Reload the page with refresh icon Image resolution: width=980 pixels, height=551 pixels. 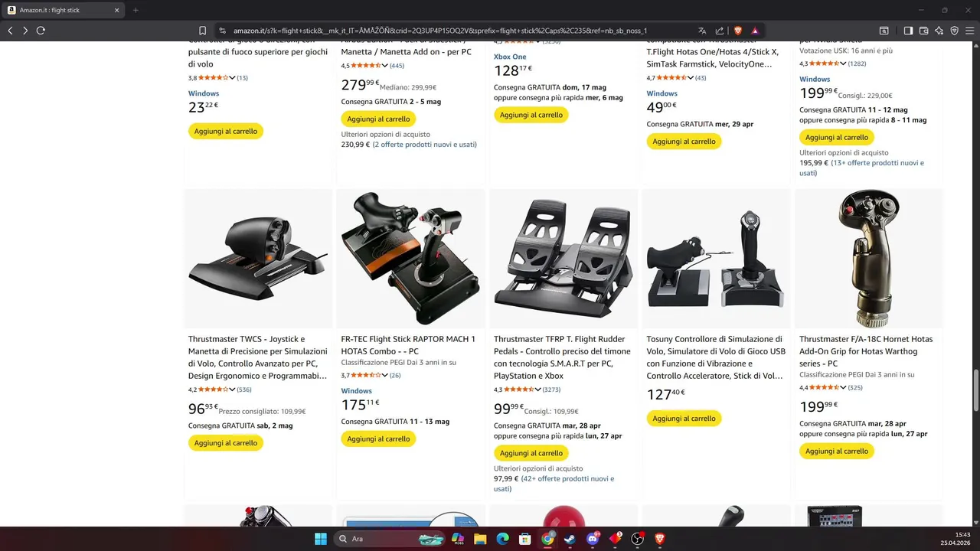(x=41, y=31)
